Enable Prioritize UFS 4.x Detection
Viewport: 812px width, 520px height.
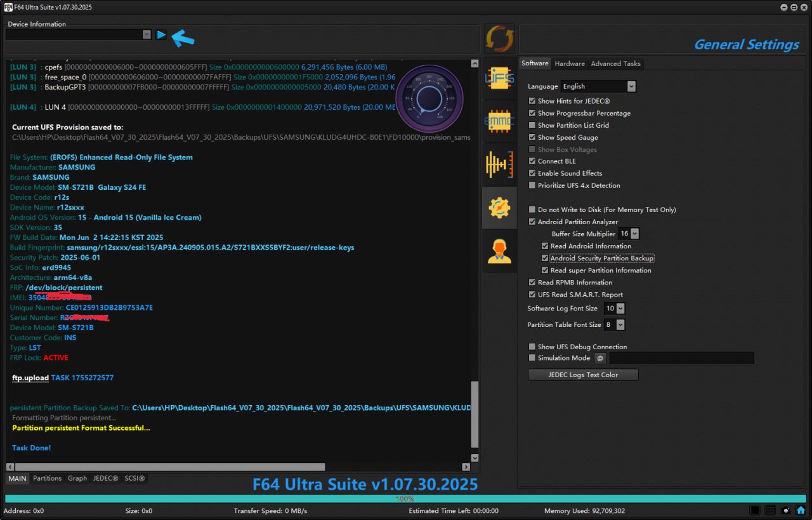coord(532,185)
